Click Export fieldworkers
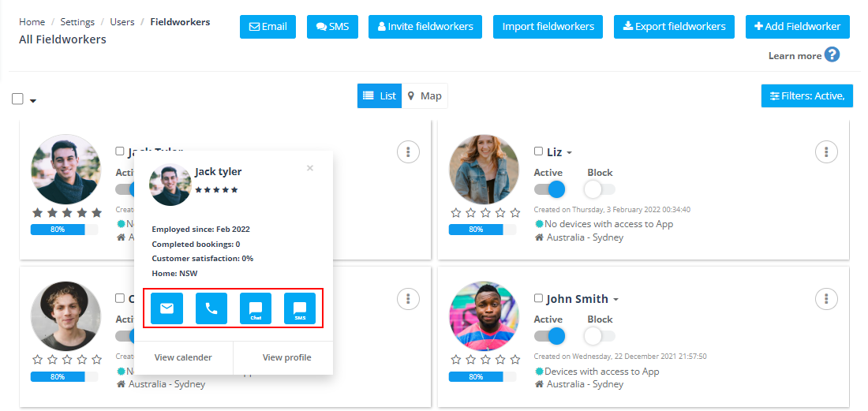 click(x=674, y=27)
